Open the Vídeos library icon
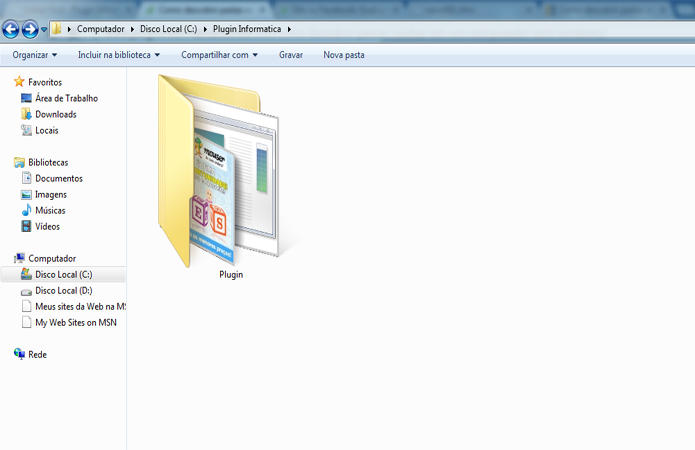The image size is (695, 450). [26, 226]
